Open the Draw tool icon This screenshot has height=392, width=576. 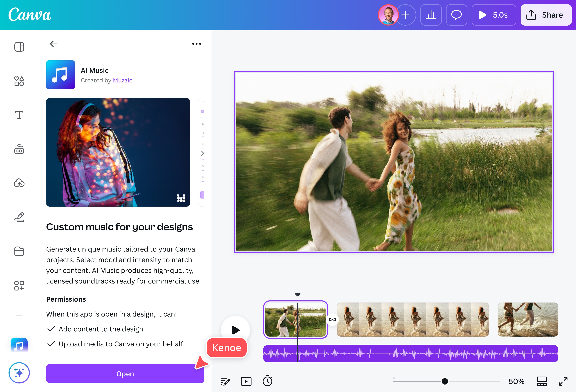(19, 217)
